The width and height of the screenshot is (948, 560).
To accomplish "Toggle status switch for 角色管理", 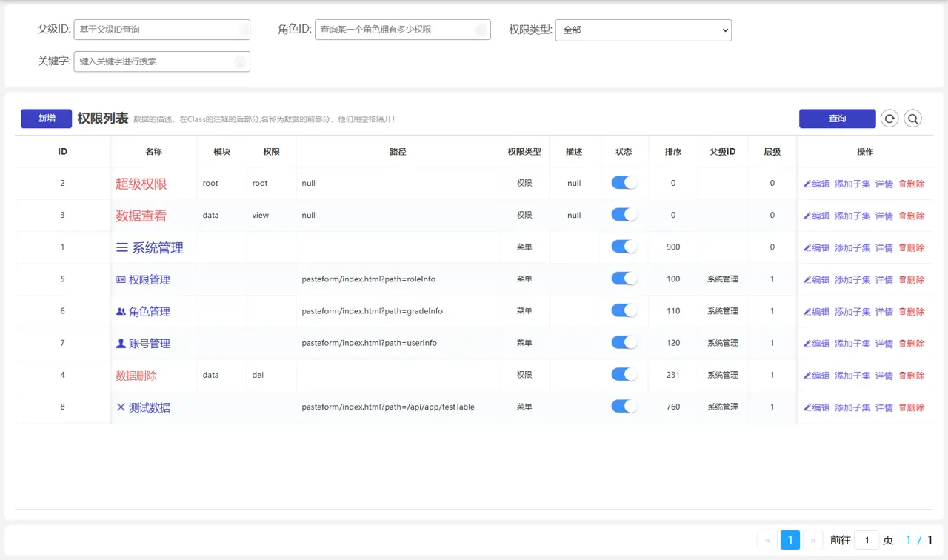I will click(624, 310).
